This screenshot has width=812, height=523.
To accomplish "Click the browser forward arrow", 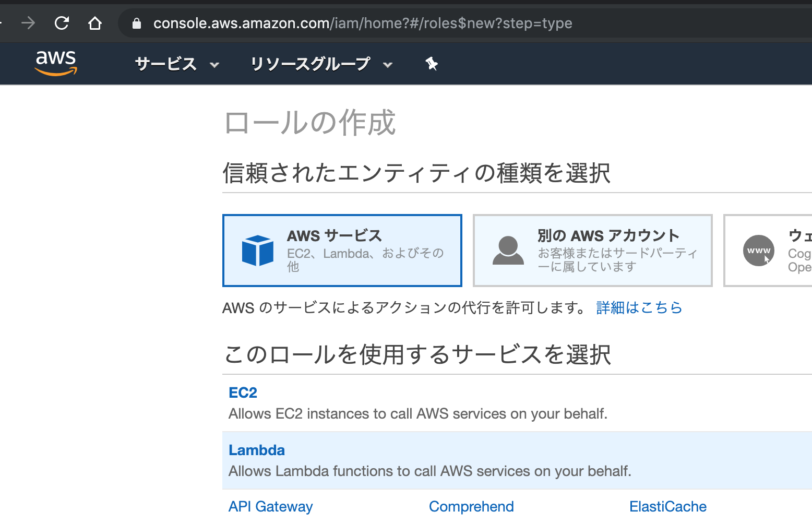I will 28,23.
